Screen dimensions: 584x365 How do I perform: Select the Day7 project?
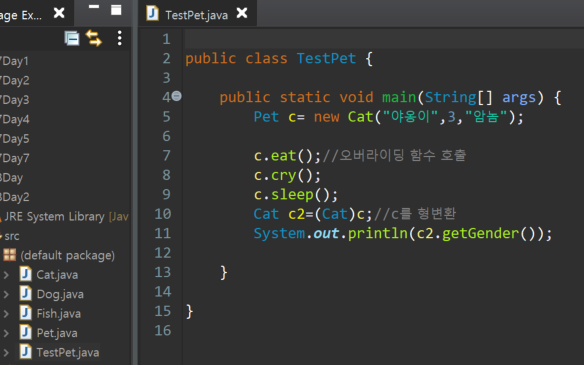coord(15,158)
